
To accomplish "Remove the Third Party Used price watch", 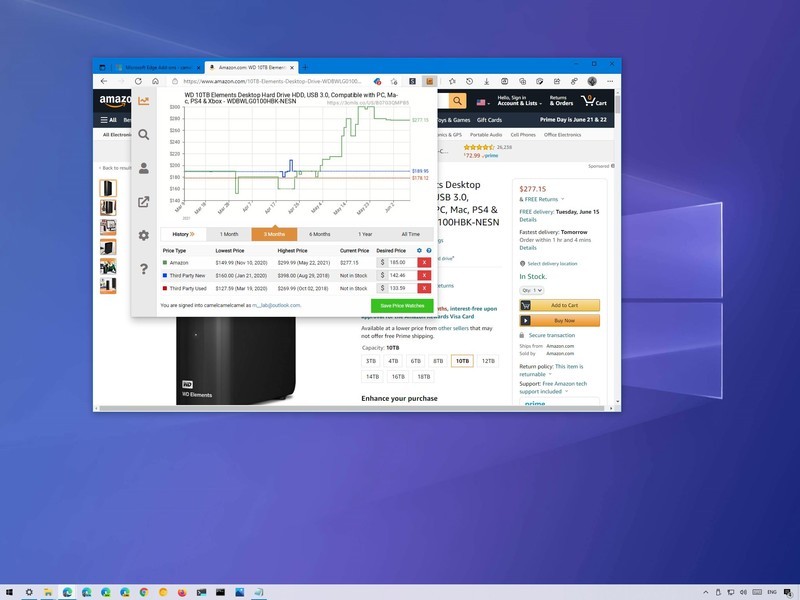I will (x=424, y=288).
